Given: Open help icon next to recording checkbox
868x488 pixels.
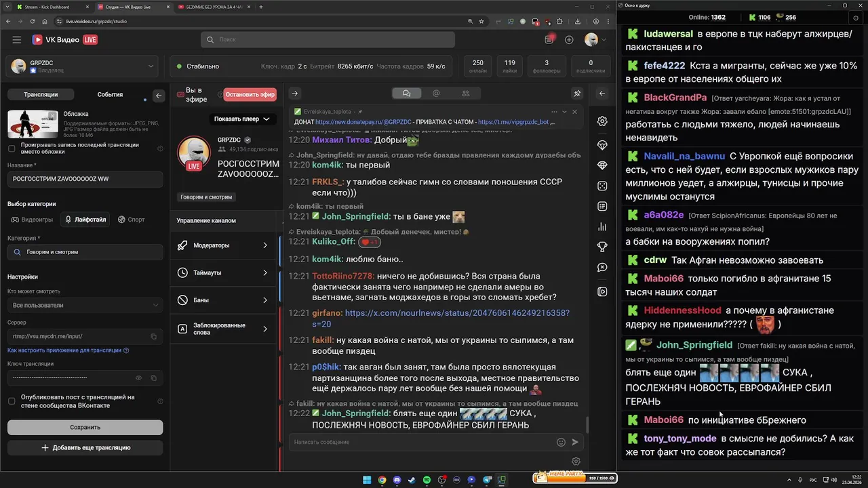Looking at the screenshot, I should tap(160, 148).
